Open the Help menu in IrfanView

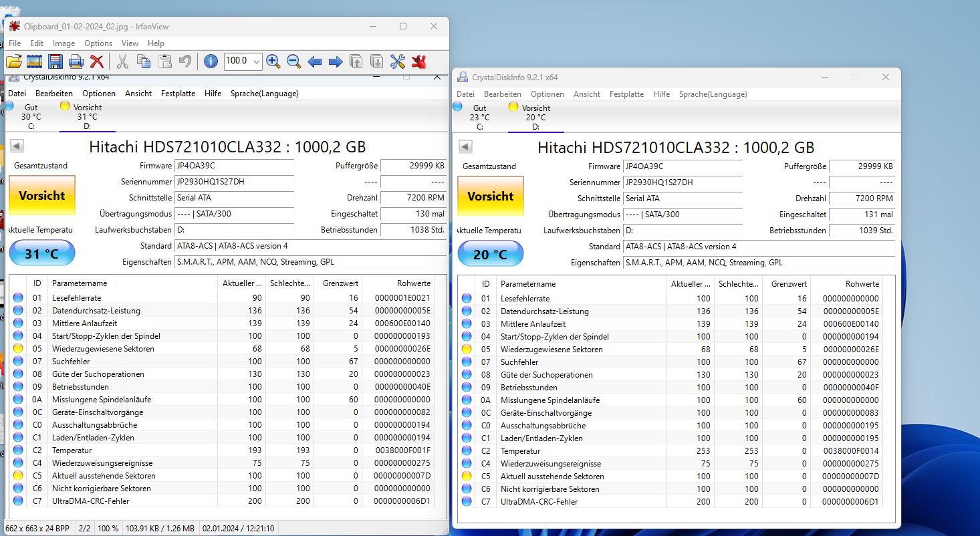point(156,43)
